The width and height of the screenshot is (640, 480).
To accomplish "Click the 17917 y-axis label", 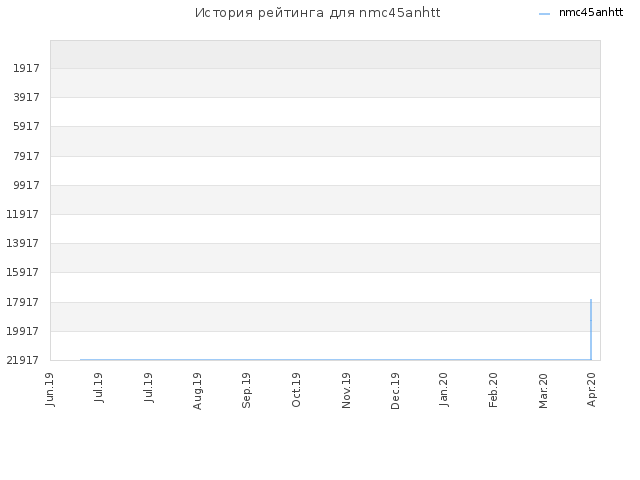I will 23,302.
